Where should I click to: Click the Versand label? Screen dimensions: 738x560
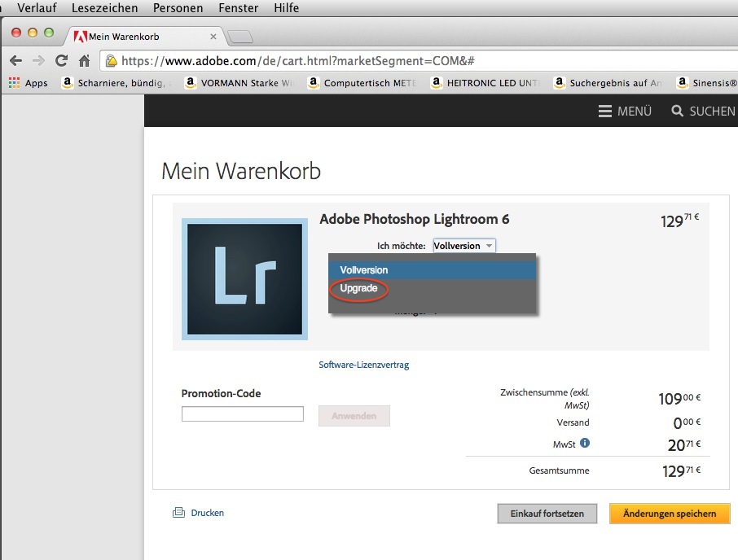point(573,422)
